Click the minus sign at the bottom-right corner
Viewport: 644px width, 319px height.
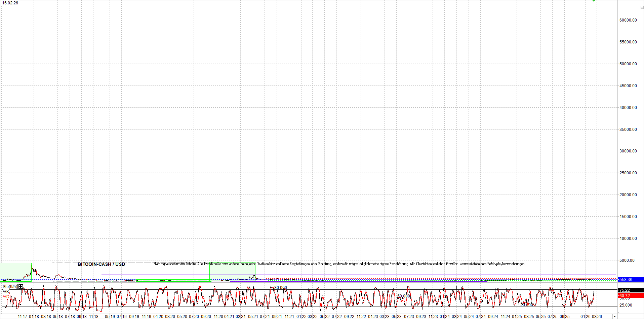click(615, 316)
